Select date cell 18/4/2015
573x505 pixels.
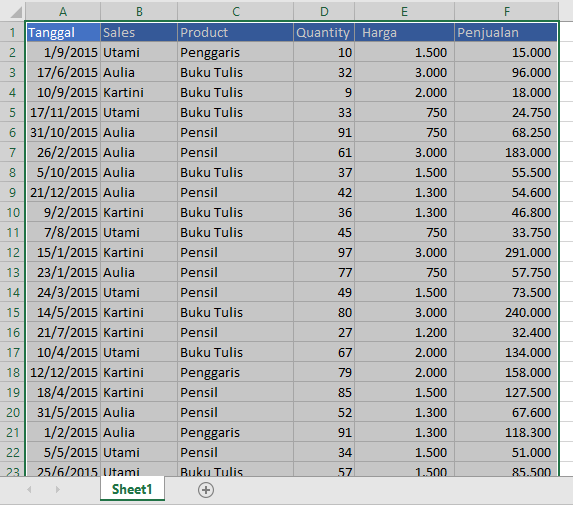pyautogui.click(x=63, y=392)
